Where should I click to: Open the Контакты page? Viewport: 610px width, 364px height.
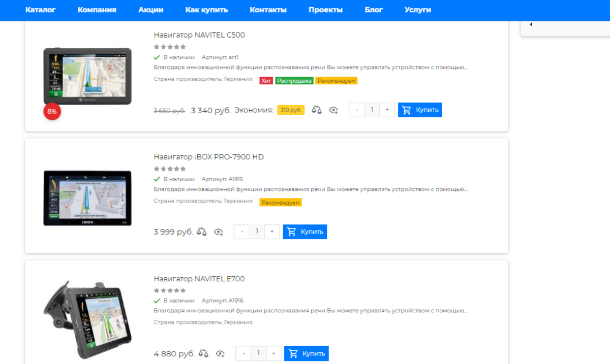point(268,10)
